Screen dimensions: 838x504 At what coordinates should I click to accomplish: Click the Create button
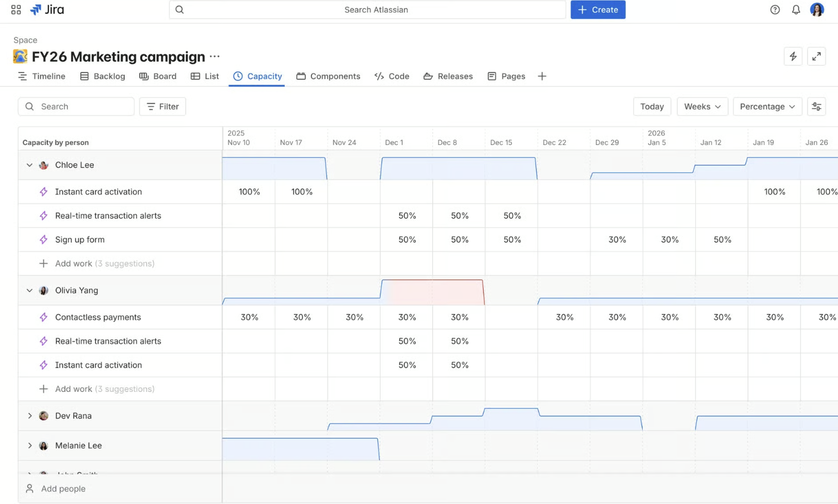tap(598, 9)
